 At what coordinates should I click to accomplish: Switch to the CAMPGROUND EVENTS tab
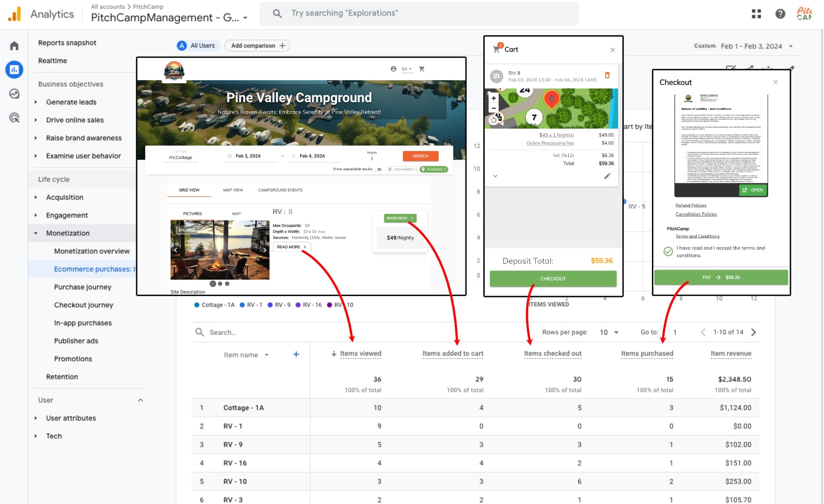280,190
